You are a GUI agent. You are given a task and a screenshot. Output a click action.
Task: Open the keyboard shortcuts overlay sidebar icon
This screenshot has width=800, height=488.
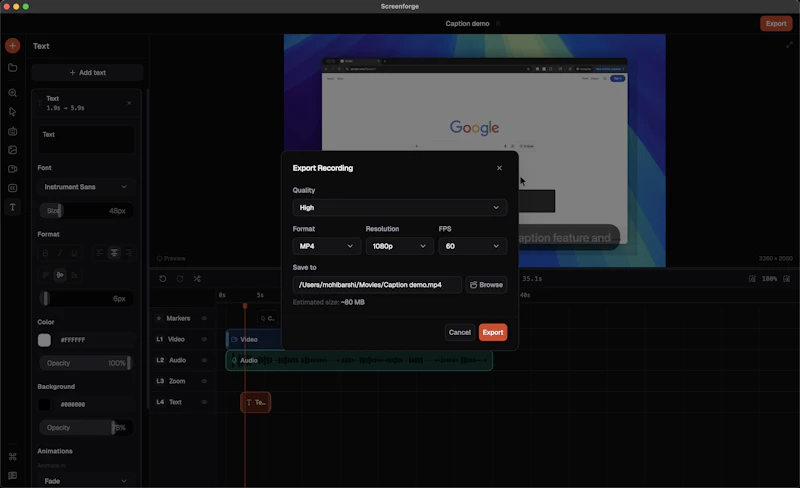coord(12,131)
